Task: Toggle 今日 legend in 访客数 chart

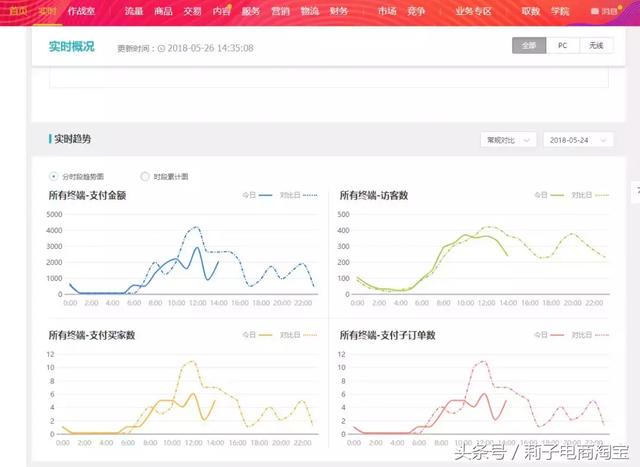Action: click(x=549, y=195)
